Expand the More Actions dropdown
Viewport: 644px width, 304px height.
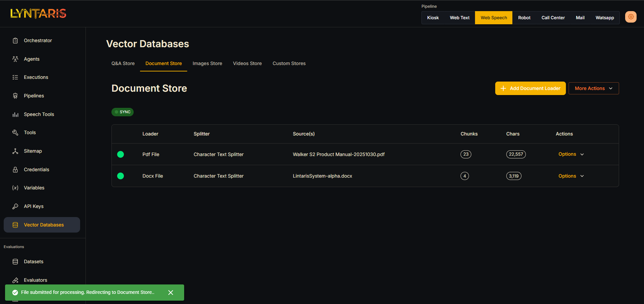pos(594,88)
